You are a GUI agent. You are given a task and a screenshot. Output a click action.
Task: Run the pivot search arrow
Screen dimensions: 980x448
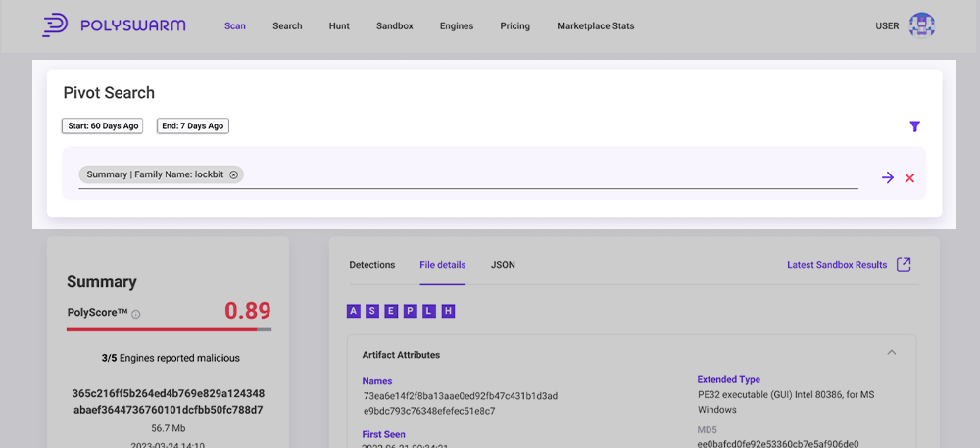(x=888, y=178)
